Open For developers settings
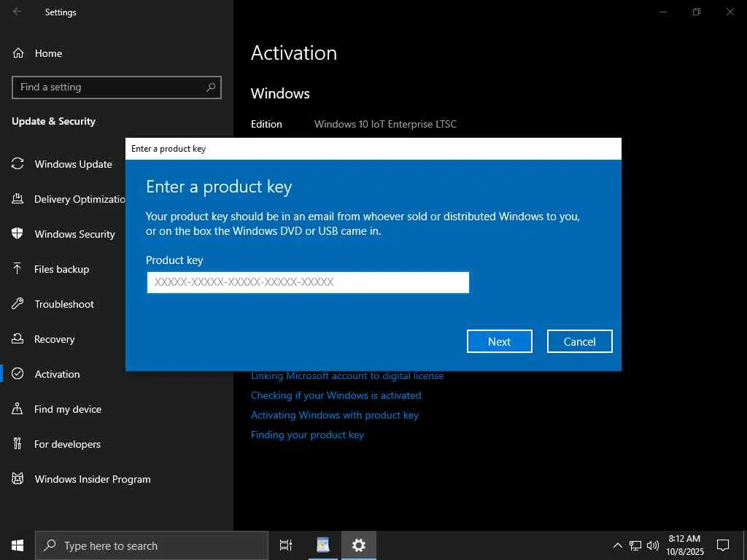This screenshot has width=747, height=560. tap(68, 444)
